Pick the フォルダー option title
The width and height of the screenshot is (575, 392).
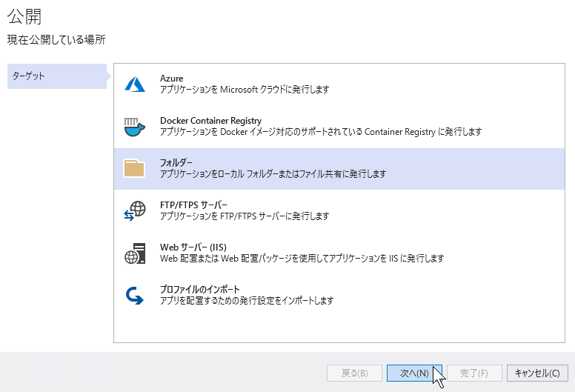point(176,163)
